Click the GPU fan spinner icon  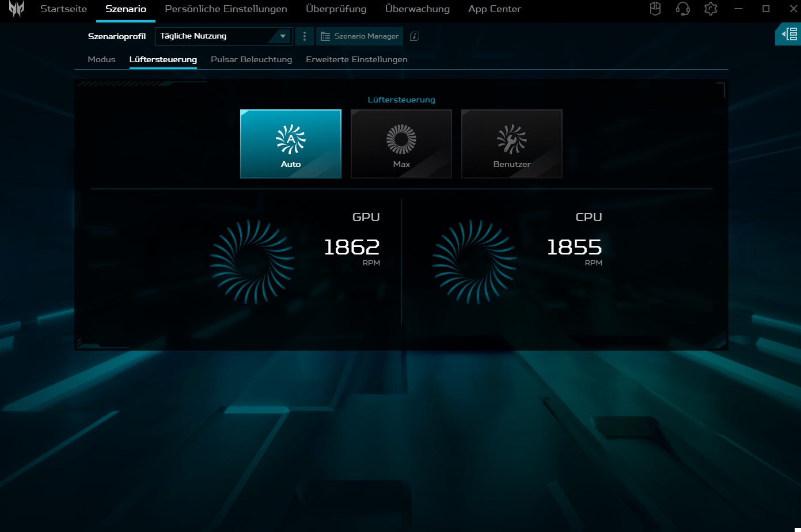pyautogui.click(x=252, y=262)
